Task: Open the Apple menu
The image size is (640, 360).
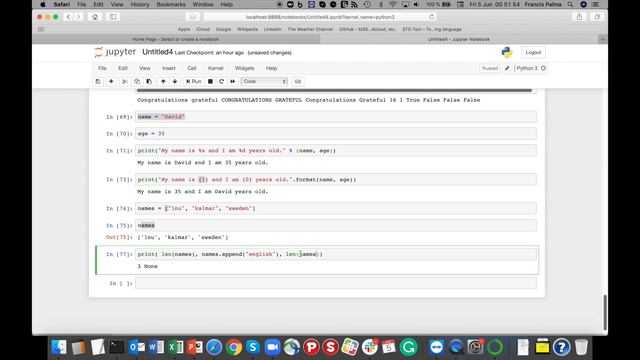Action: pyautogui.click(x=42, y=4)
